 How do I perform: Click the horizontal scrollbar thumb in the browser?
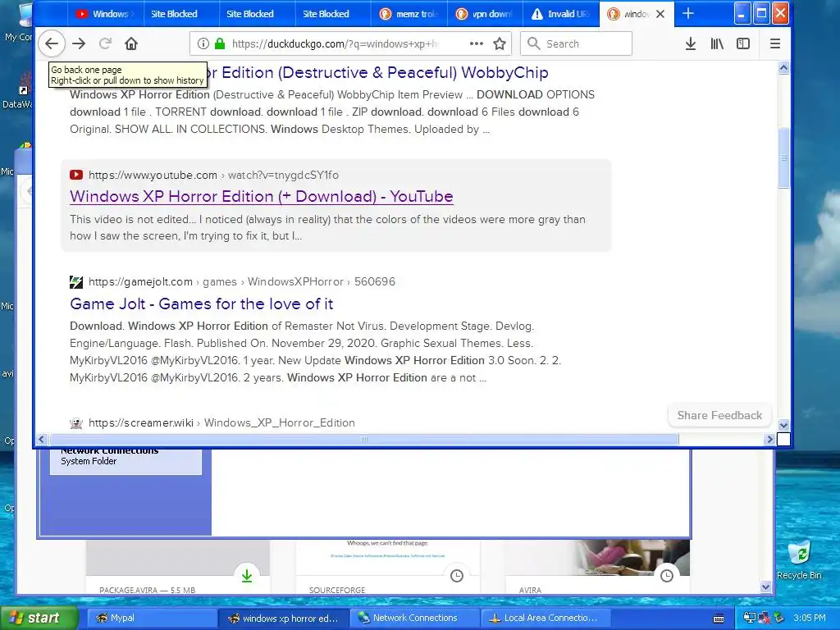point(364,440)
